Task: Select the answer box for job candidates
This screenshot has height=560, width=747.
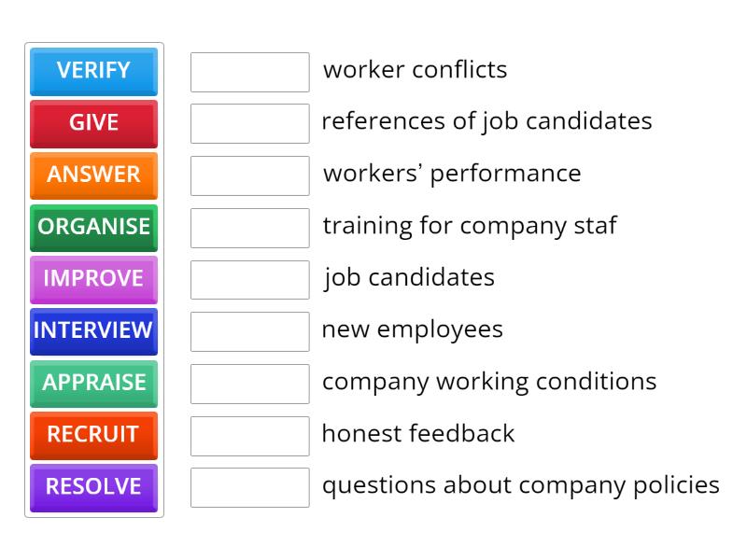Action: point(249,278)
